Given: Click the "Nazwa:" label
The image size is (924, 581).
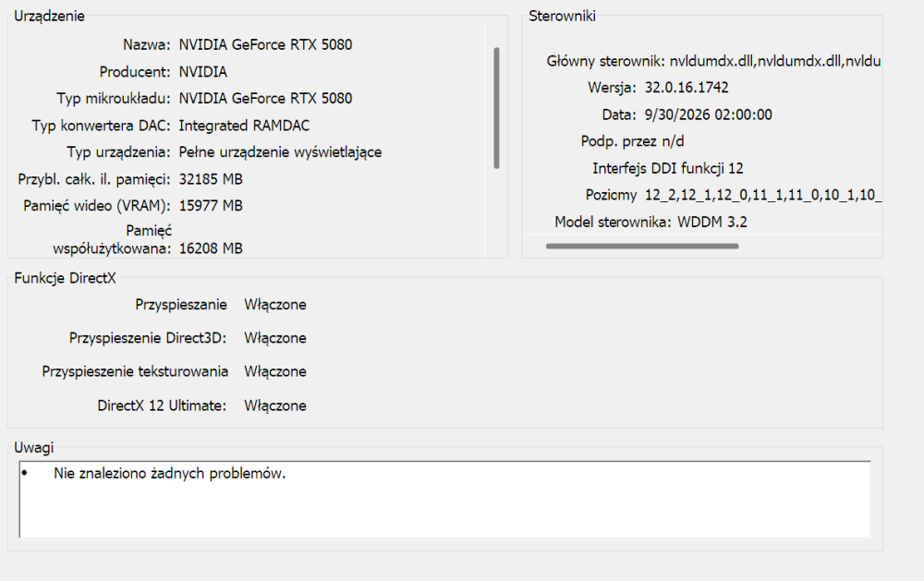Looking at the screenshot, I should (x=147, y=44).
